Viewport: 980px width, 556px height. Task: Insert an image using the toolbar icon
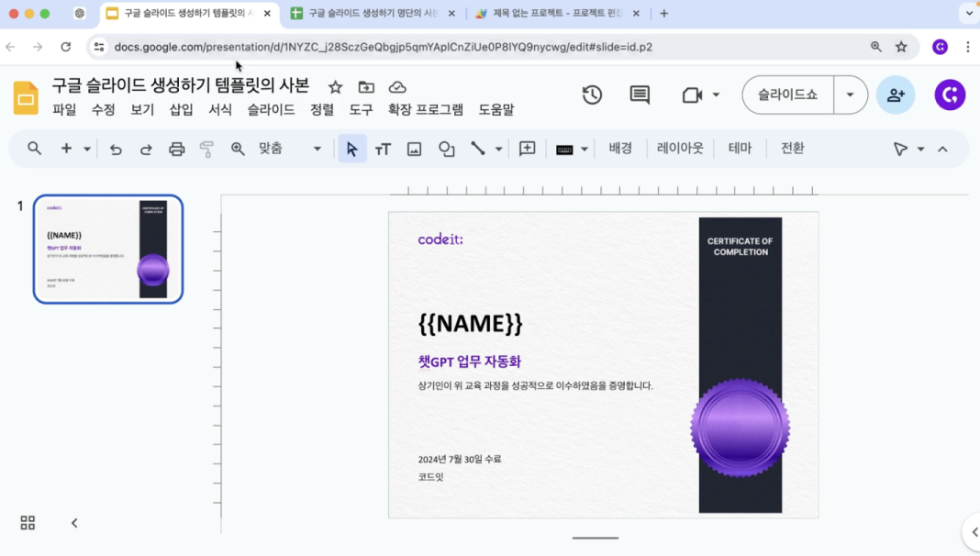414,148
